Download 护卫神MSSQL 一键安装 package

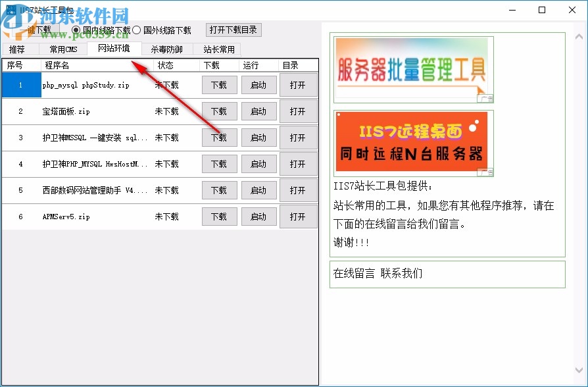pos(219,137)
